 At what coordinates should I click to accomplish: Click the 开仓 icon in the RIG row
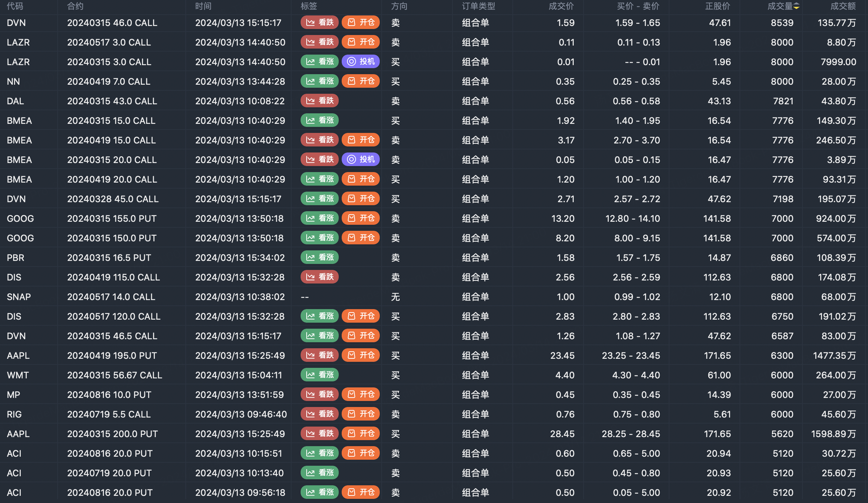click(x=351, y=414)
